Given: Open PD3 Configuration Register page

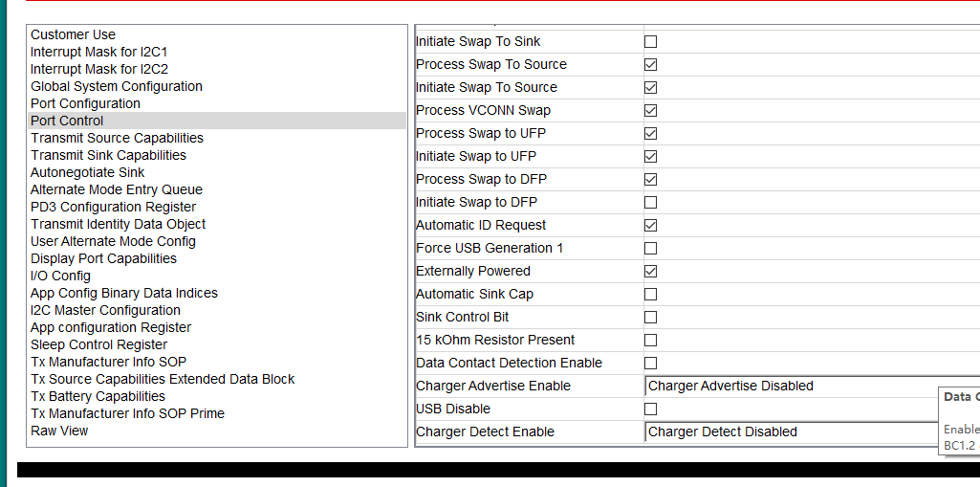Looking at the screenshot, I should [x=113, y=207].
